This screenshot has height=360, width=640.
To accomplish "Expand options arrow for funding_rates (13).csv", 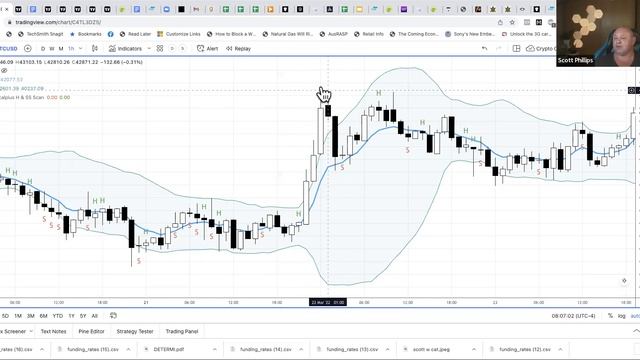I will pyautogui.click(x=388, y=349).
